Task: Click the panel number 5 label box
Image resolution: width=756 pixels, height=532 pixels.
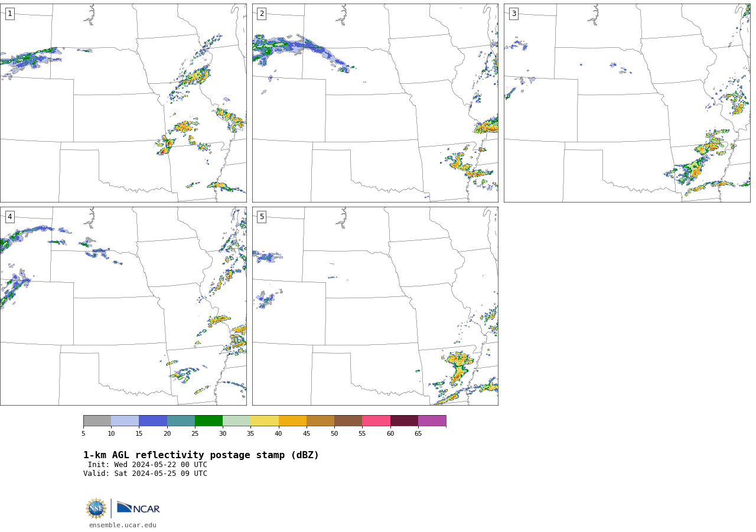Action: click(x=262, y=217)
